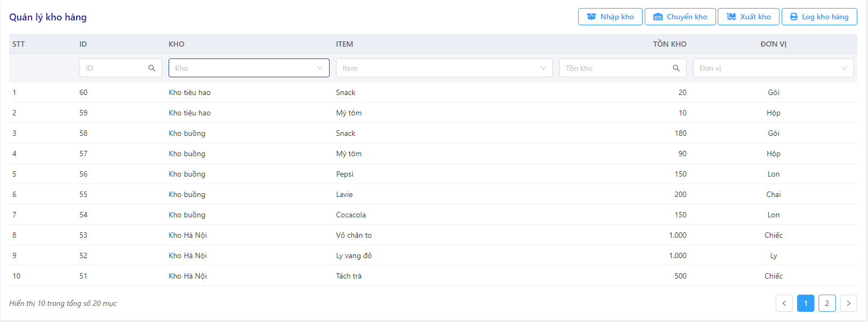
Task: Select the Kho Hà Nội Tách trà row
Action: click(433, 276)
